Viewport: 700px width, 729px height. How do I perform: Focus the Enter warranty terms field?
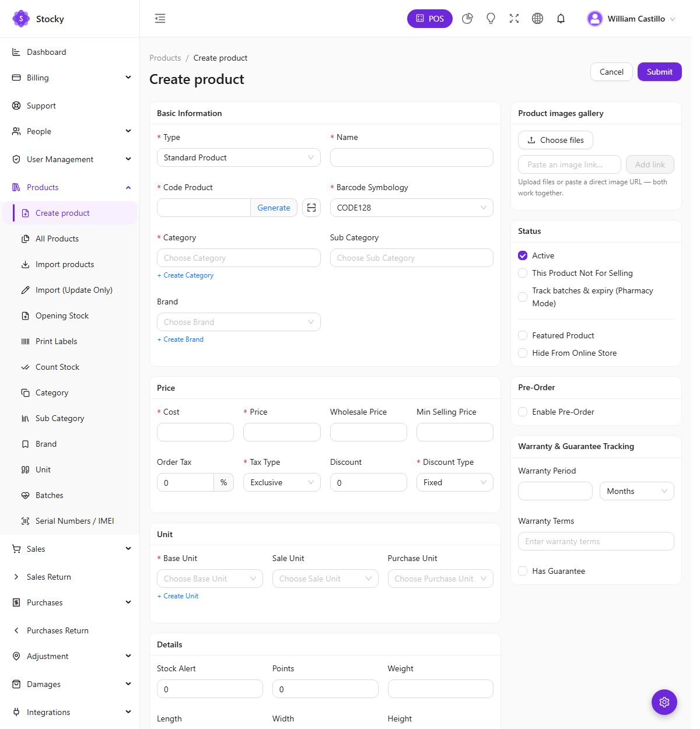click(x=596, y=541)
